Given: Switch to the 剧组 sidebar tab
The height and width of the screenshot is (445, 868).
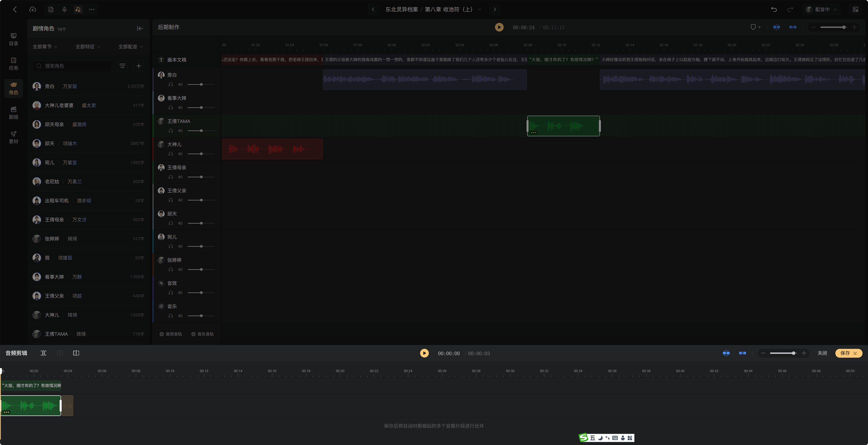Looking at the screenshot, I should (x=14, y=113).
